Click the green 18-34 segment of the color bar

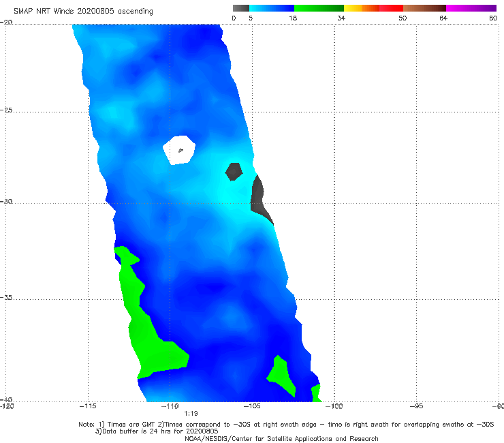[319, 8]
